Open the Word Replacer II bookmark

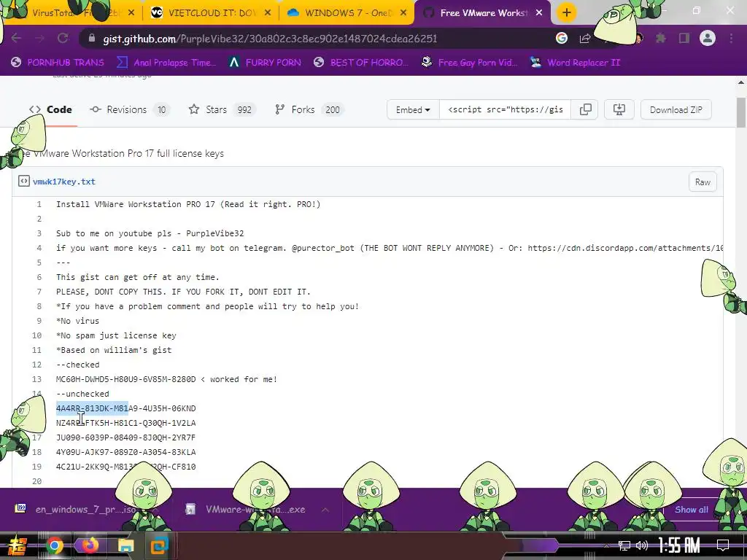(x=576, y=63)
